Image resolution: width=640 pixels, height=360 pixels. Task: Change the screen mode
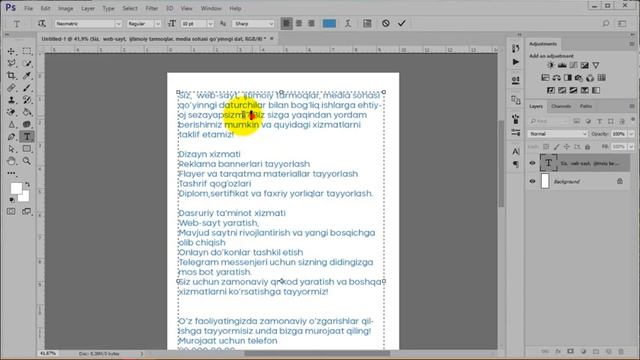[x=27, y=211]
